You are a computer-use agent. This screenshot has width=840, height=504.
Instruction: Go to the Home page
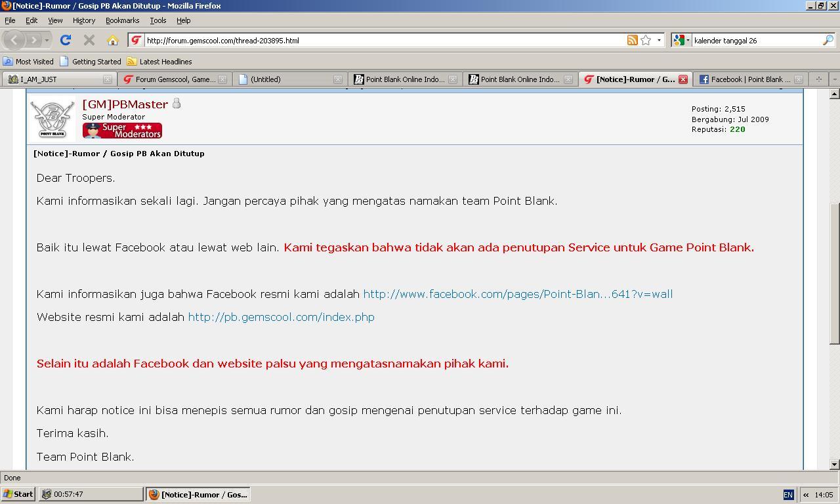113,40
